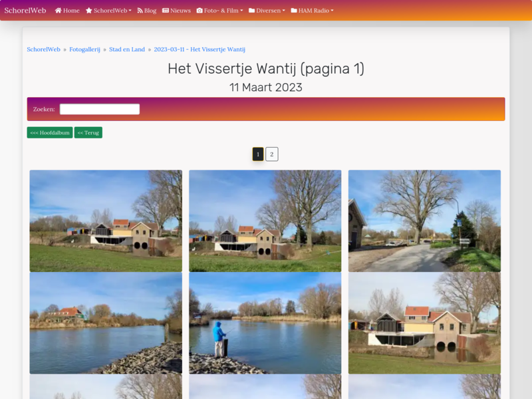Click the SchorelWeb brand logo text
This screenshot has width=532, height=399.
pyautogui.click(x=25, y=11)
